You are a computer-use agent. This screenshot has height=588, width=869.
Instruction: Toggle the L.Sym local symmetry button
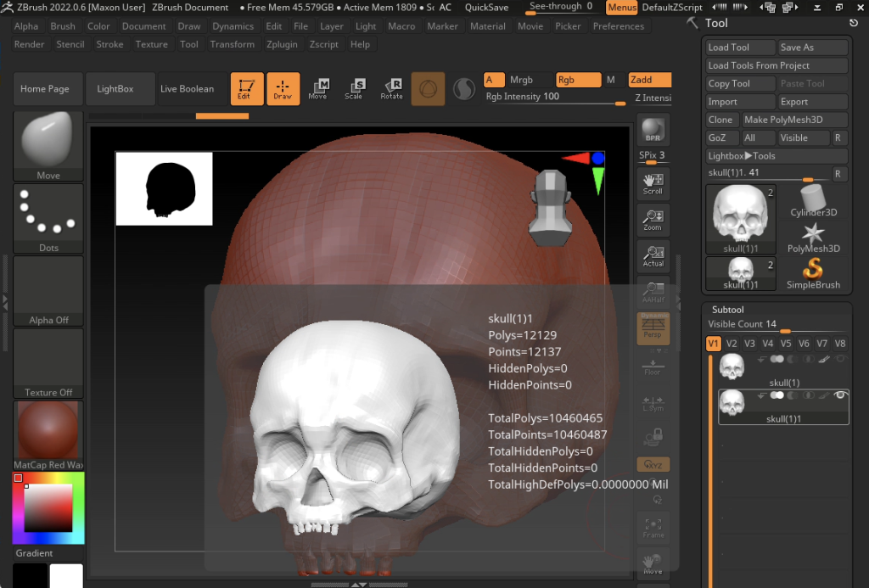click(x=653, y=403)
